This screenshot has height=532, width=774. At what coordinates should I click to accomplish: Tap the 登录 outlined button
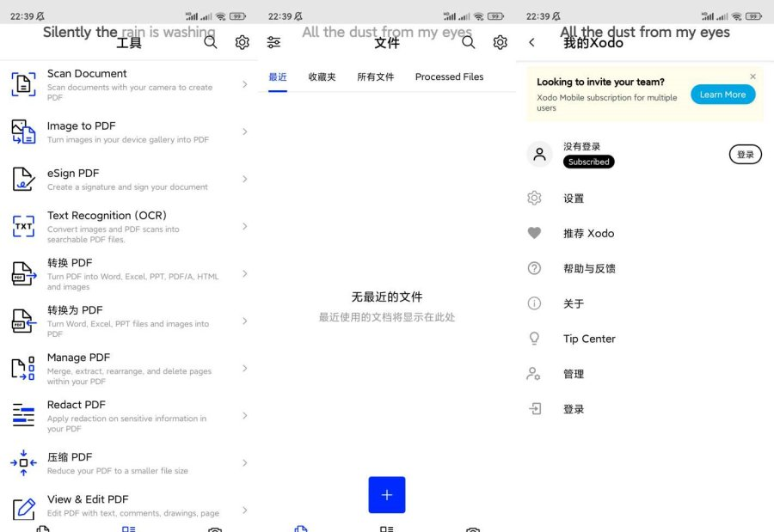point(746,155)
